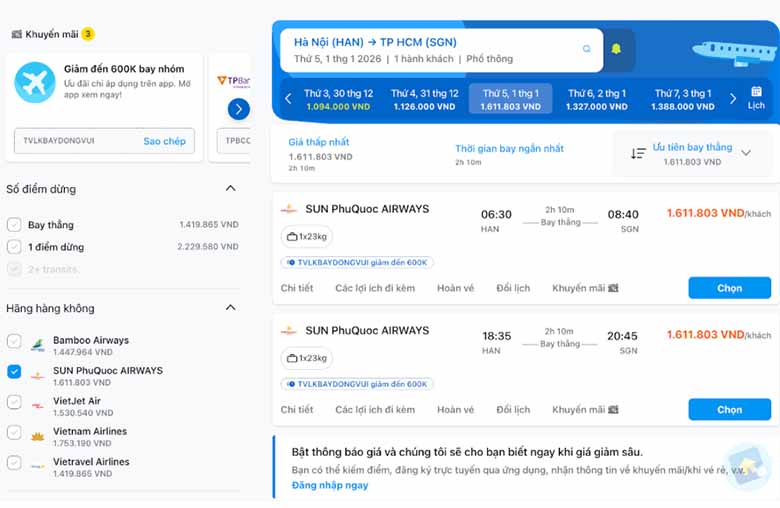
Task: Click the Khuyến mãi ticket icon in sidebar header
Action: [x=16, y=34]
